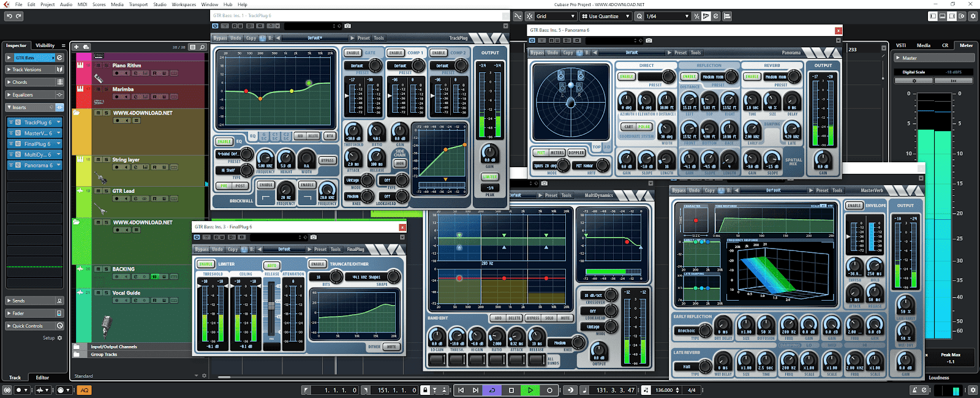Viewport: 980px width, 398px height.
Task: Expand the Quick Controls section
Action: [35, 326]
